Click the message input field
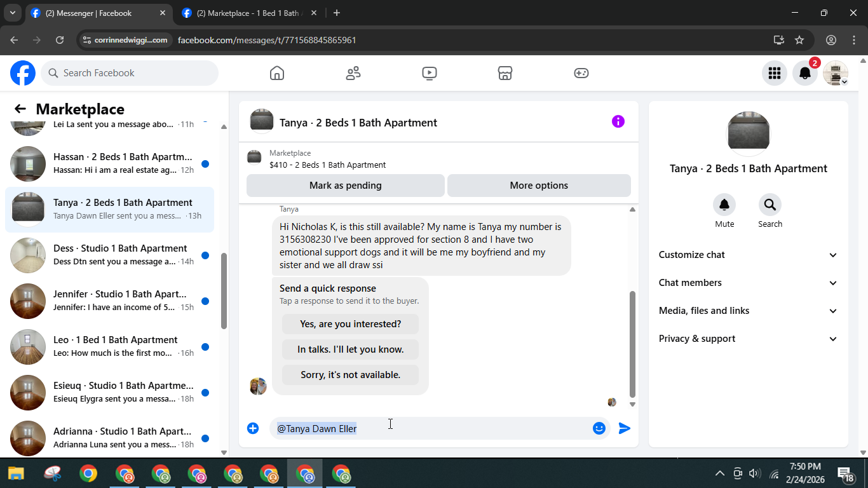This screenshot has height=488, width=868. (431, 428)
